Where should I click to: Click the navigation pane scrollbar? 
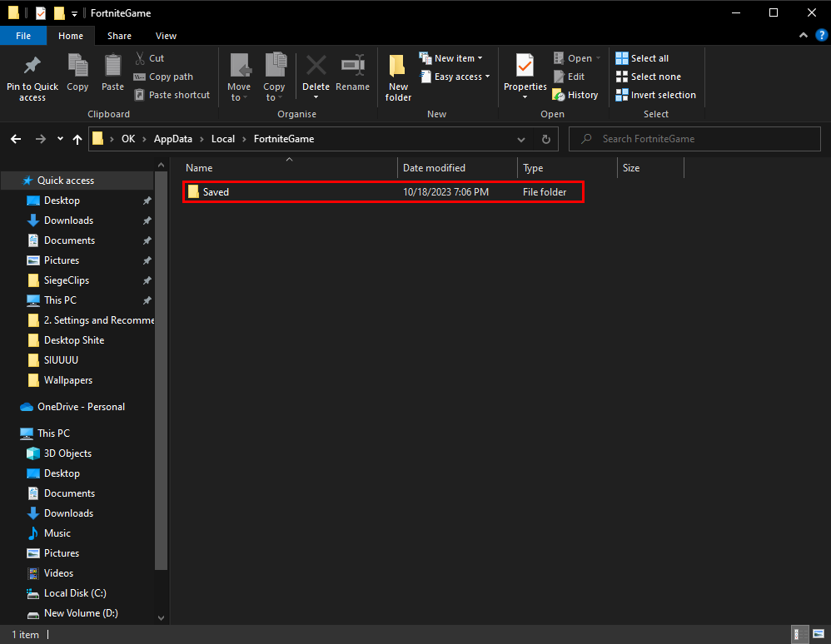(161, 370)
